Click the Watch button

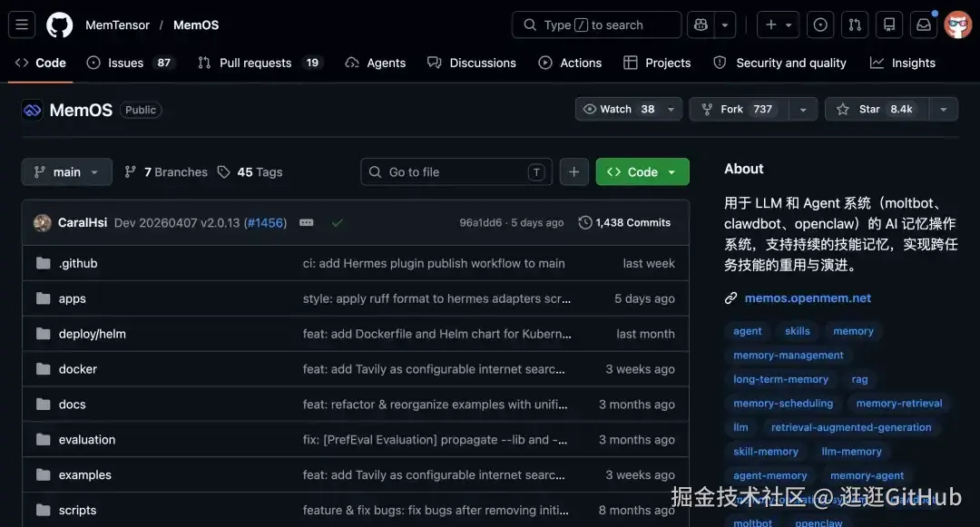[618, 109]
